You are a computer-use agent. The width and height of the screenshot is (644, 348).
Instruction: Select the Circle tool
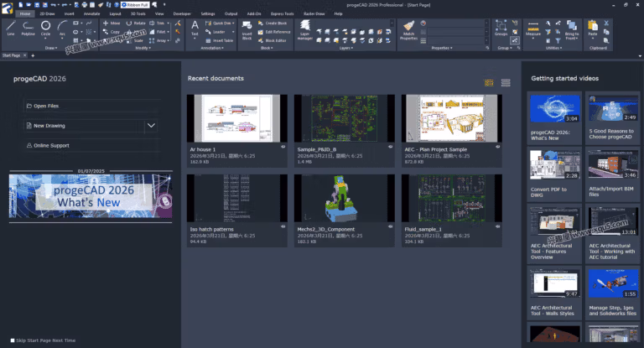pyautogui.click(x=45, y=29)
